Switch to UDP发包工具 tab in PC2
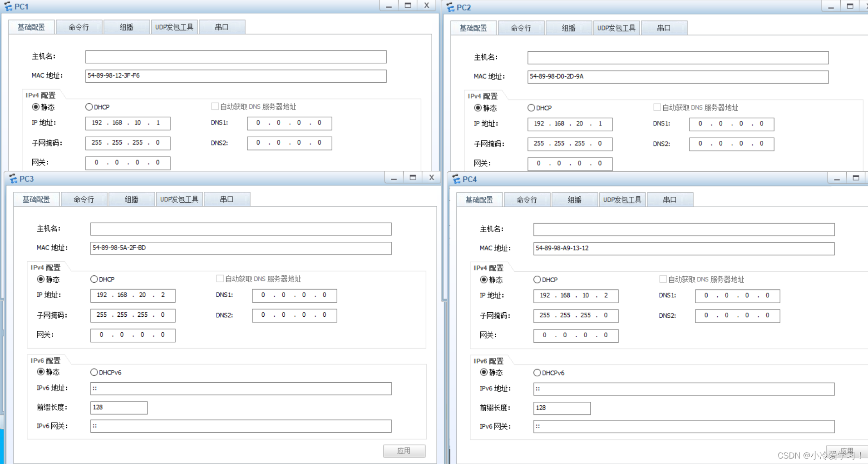 click(x=616, y=28)
